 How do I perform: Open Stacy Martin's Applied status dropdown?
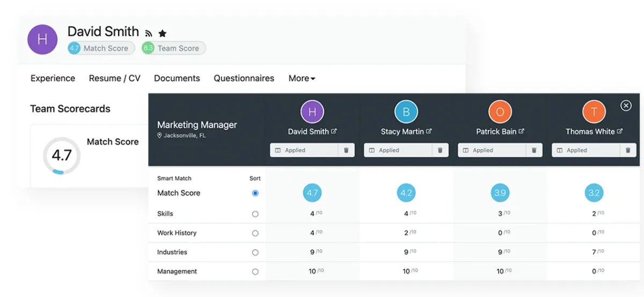click(x=398, y=150)
